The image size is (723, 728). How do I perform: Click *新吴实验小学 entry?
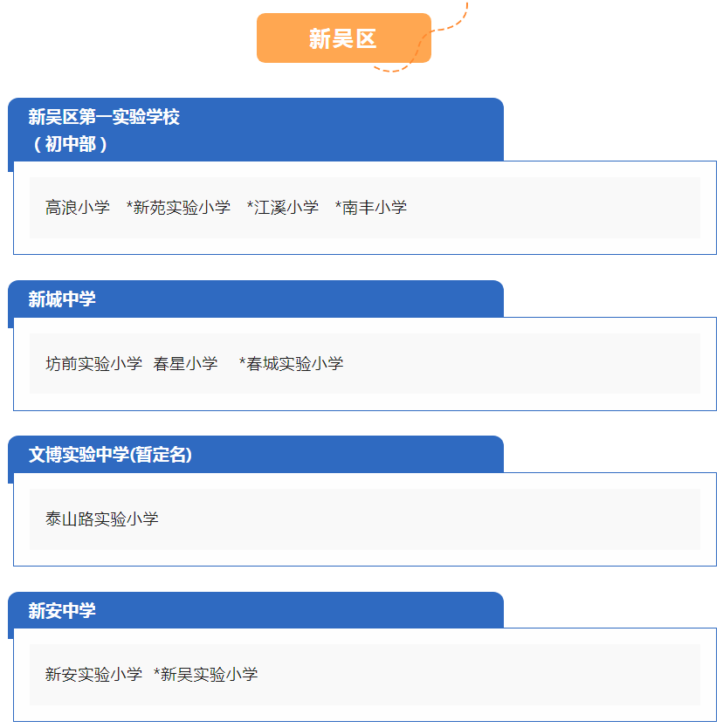[x=206, y=675]
